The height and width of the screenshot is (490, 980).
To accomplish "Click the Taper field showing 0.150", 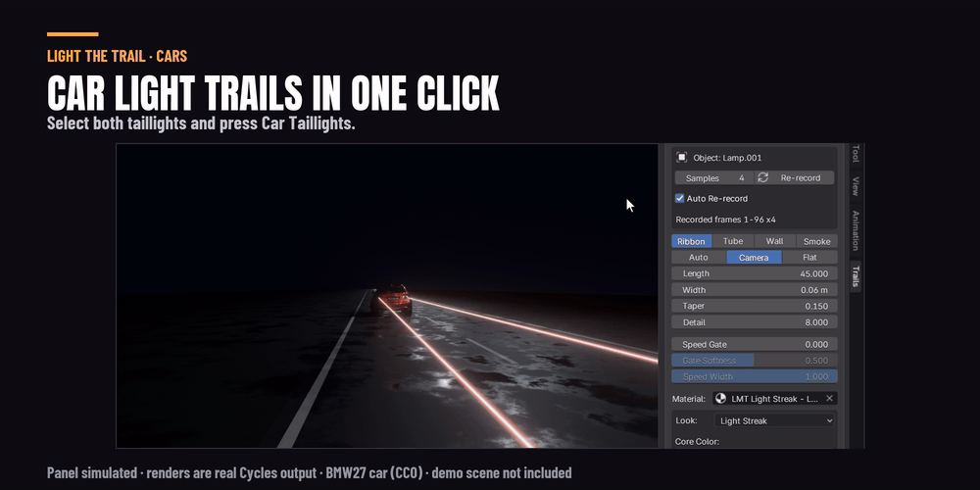I will coord(755,306).
